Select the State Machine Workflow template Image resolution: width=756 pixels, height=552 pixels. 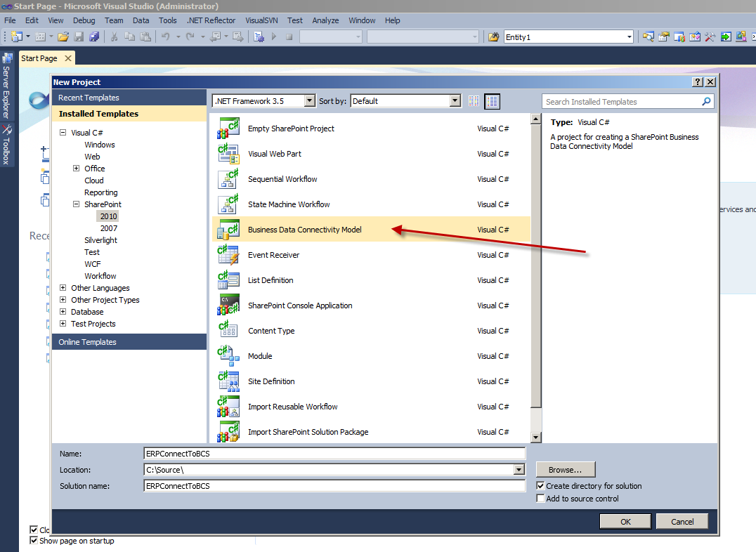point(371,204)
